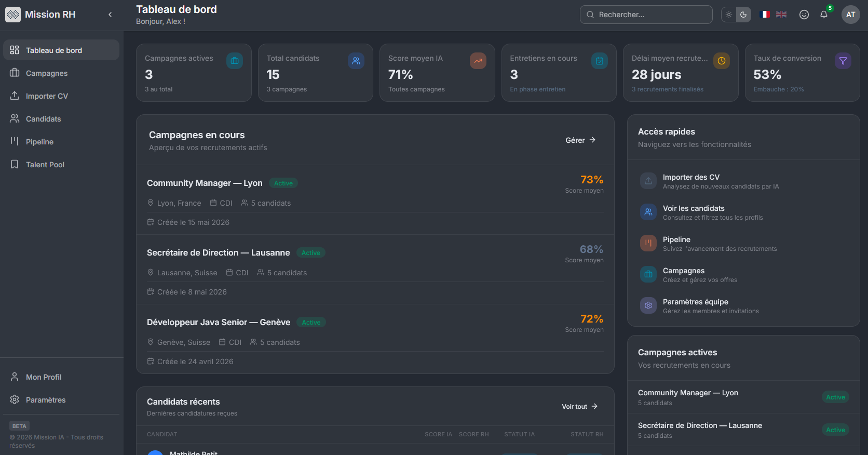Click the smiley feedback icon
The height and width of the screenshot is (455, 868).
click(x=804, y=15)
